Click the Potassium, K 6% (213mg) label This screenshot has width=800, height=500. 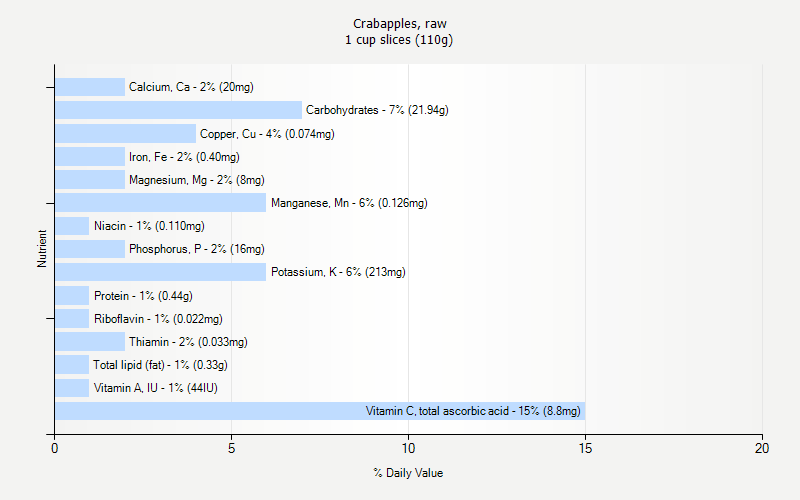338,272
